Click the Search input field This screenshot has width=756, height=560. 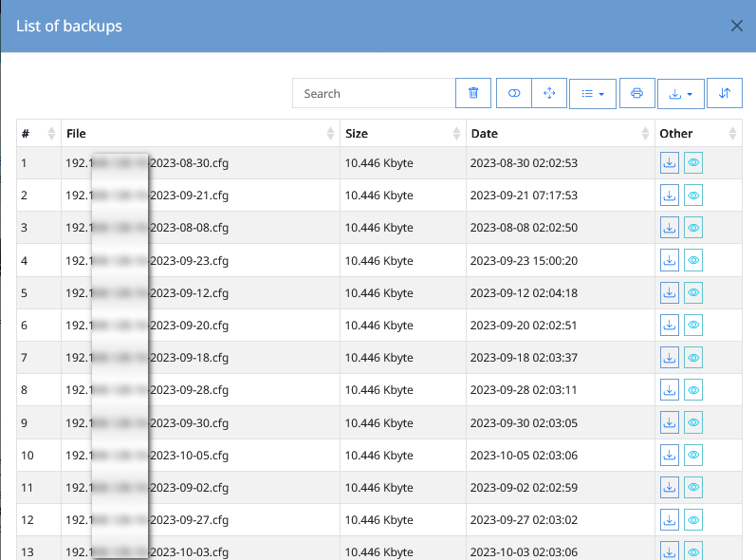pyautogui.click(x=374, y=94)
